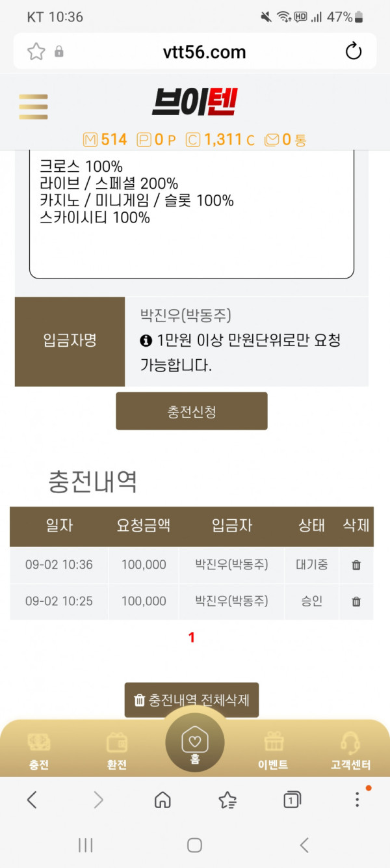Open browser three-dot options menu
The height and width of the screenshot is (868, 390).
[x=357, y=800]
